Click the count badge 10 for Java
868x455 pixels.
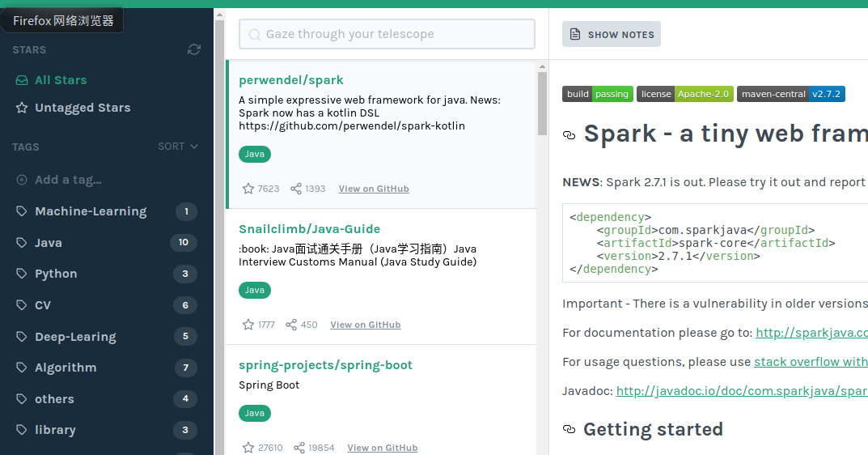click(184, 243)
